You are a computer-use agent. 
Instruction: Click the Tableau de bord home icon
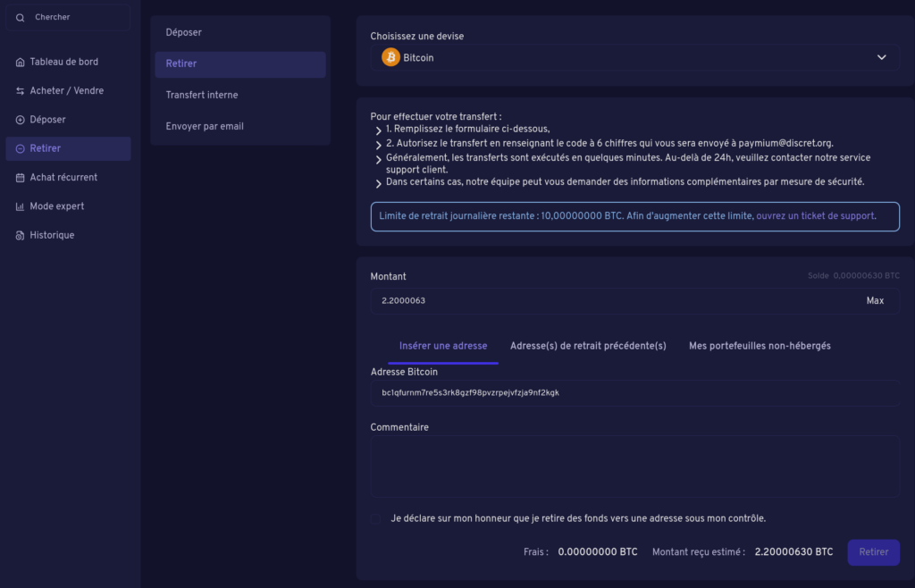tap(21, 63)
